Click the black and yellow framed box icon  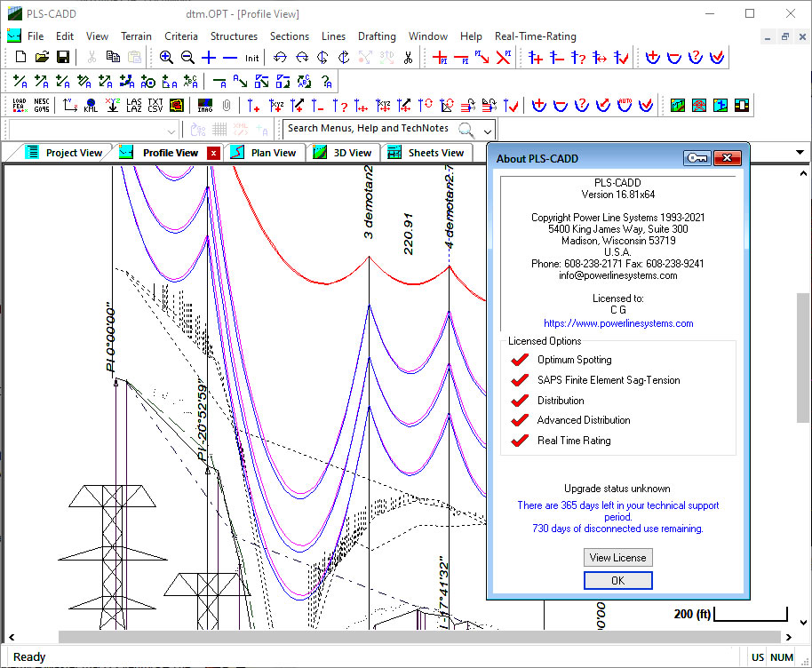[x=742, y=106]
